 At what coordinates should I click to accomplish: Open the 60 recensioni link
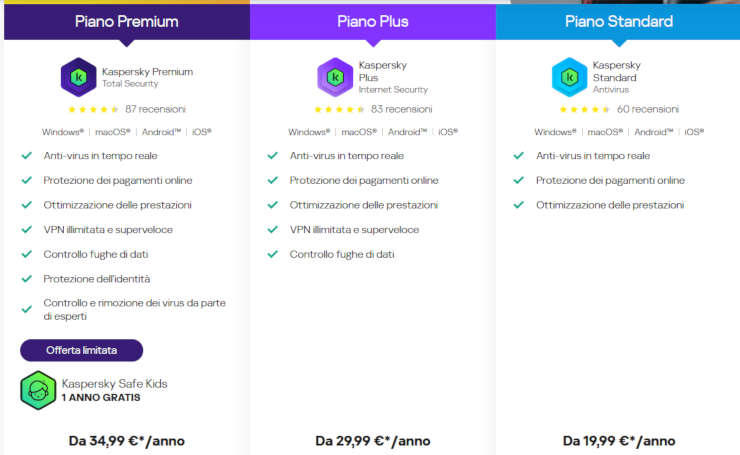coord(646,109)
